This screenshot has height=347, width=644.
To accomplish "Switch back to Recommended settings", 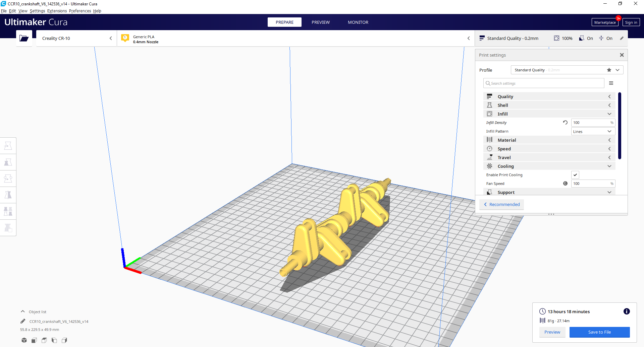I will pyautogui.click(x=501, y=204).
